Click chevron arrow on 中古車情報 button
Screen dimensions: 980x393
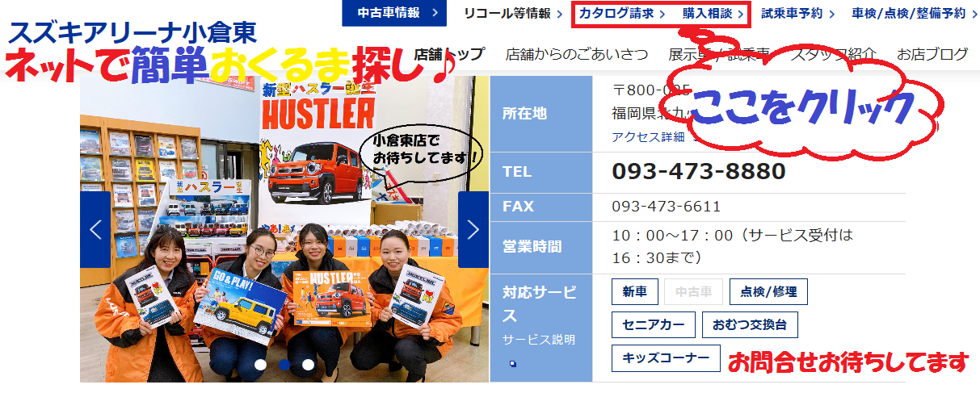click(435, 13)
